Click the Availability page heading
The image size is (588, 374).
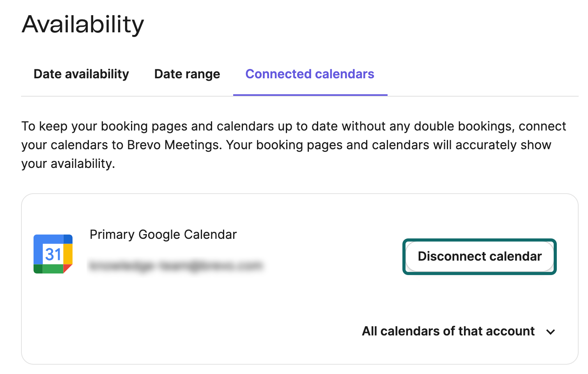(x=83, y=25)
